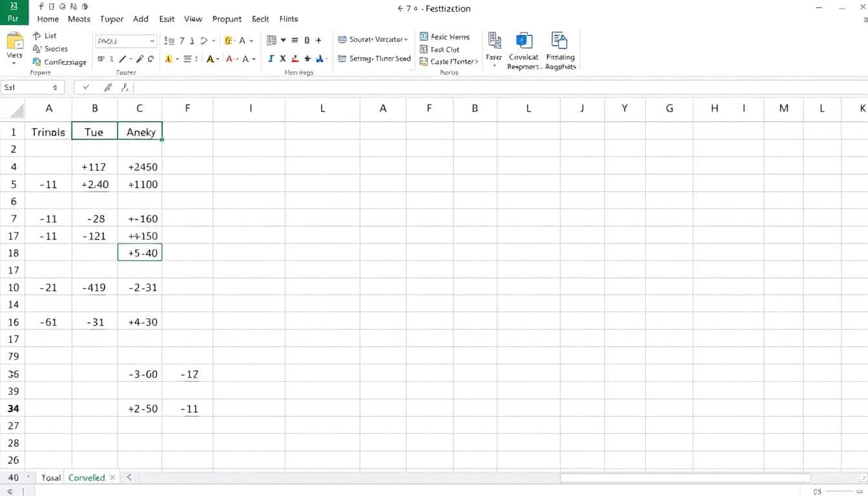Click the Name Box input field
The width and height of the screenshot is (868, 496).
click(29, 87)
